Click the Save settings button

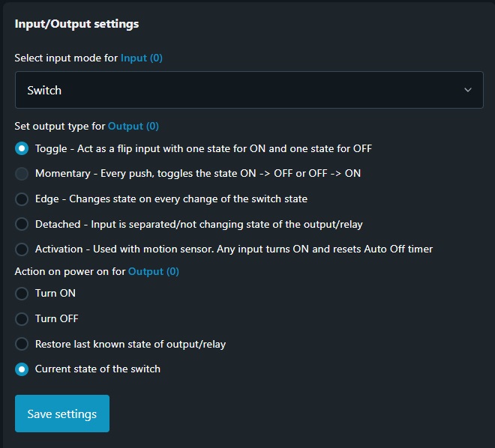tap(62, 414)
